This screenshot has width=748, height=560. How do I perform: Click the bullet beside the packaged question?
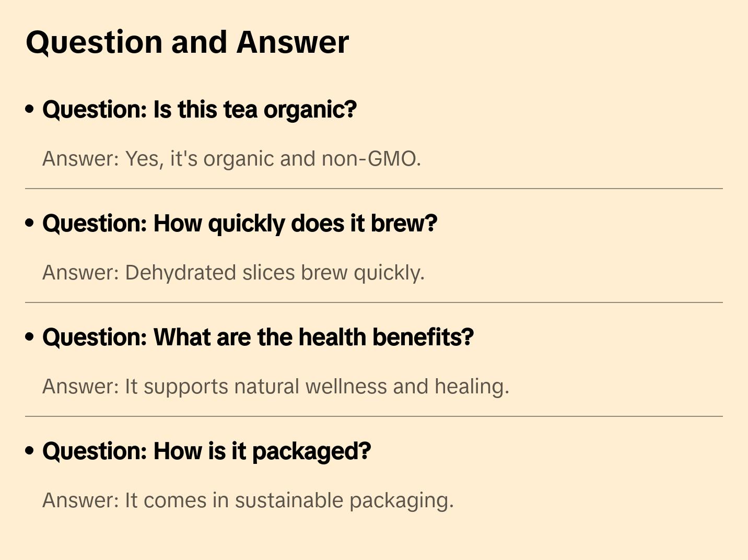[30, 451]
